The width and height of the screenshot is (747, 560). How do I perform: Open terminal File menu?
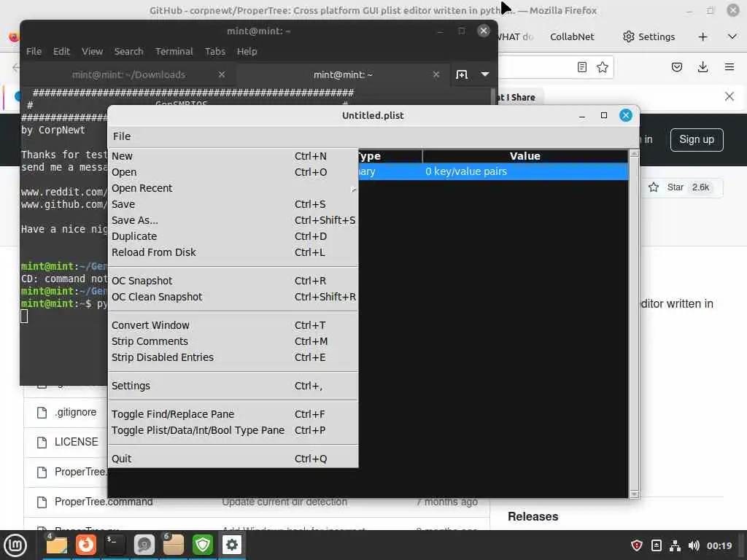[34, 52]
